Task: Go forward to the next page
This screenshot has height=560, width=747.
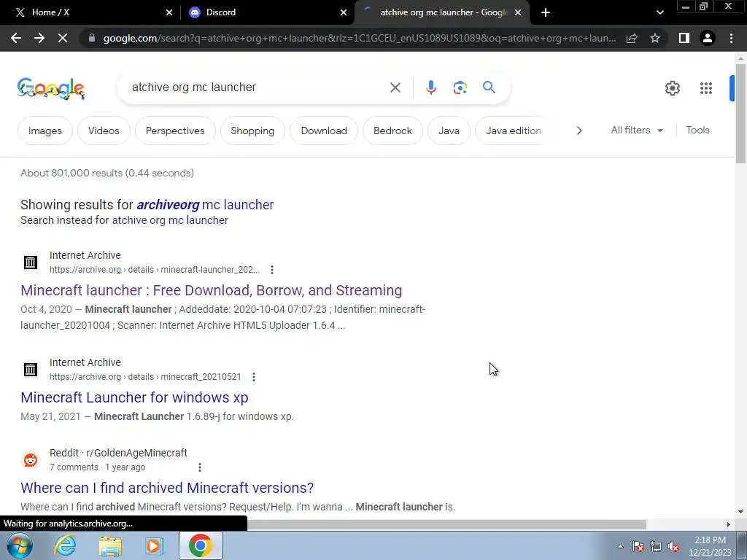Action: [39, 38]
